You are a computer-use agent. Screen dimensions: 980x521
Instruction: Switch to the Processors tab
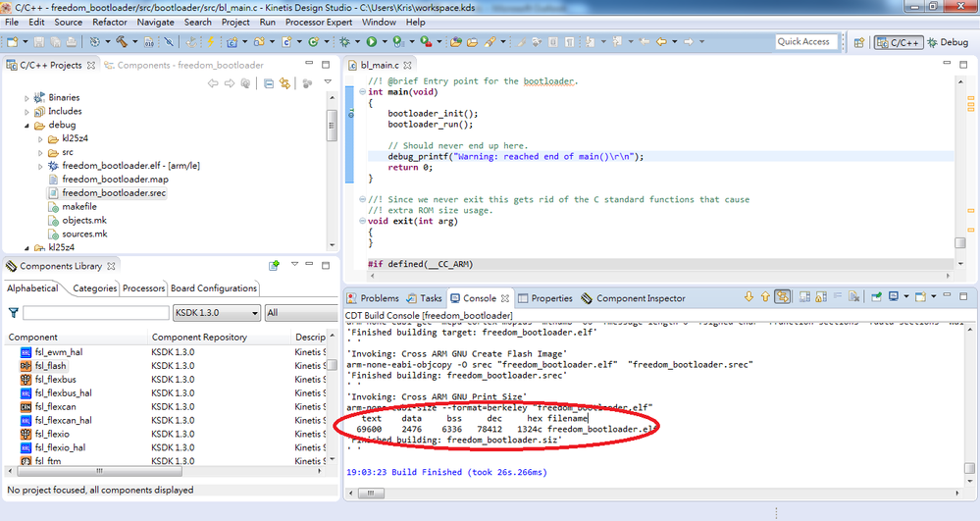[143, 288]
